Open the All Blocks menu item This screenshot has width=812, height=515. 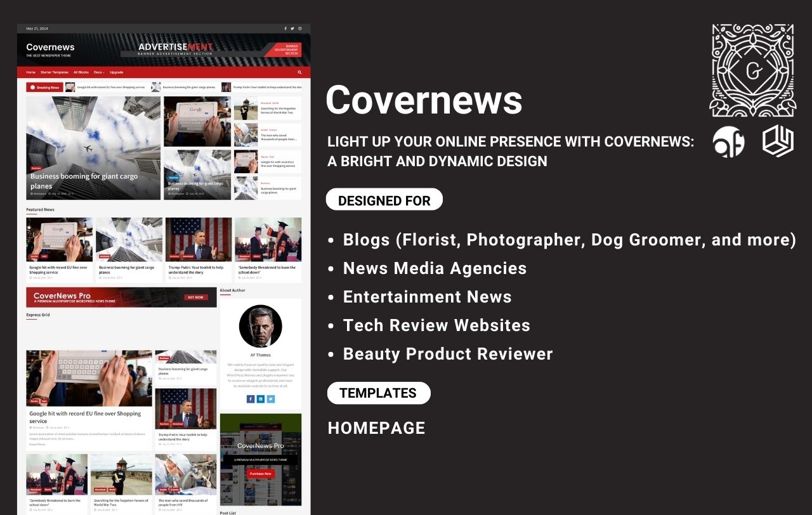click(x=81, y=72)
